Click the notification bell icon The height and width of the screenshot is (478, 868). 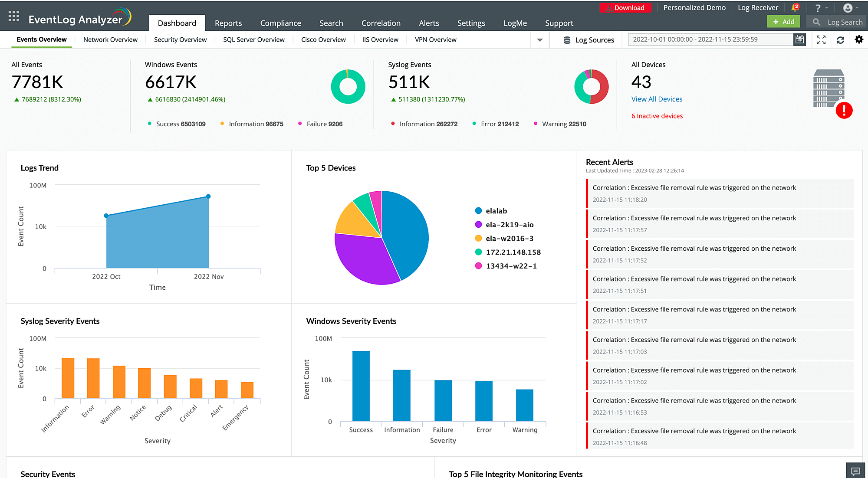tap(794, 7)
